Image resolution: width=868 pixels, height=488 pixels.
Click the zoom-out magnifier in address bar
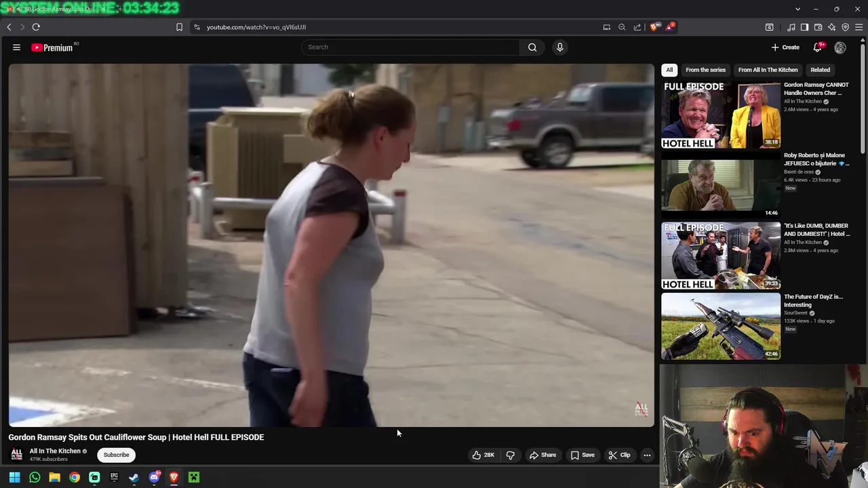(622, 27)
